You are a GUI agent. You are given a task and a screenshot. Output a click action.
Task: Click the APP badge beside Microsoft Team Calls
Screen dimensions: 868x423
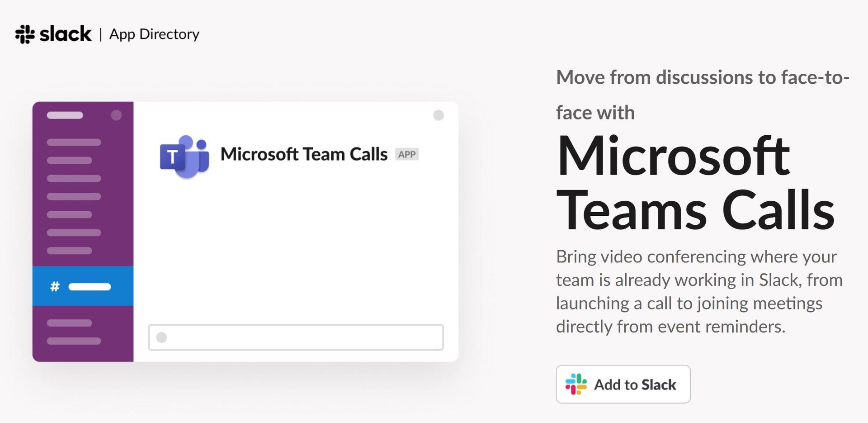407,154
